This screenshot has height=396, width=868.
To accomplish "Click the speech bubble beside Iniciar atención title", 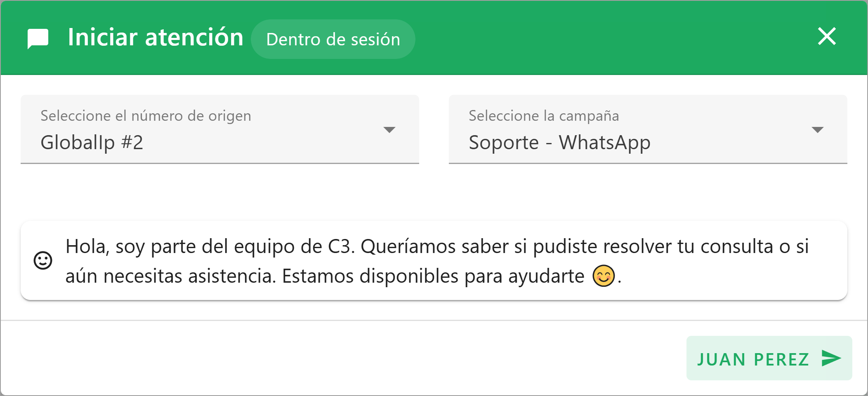I will pyautogui.click(x=38, y=38).
